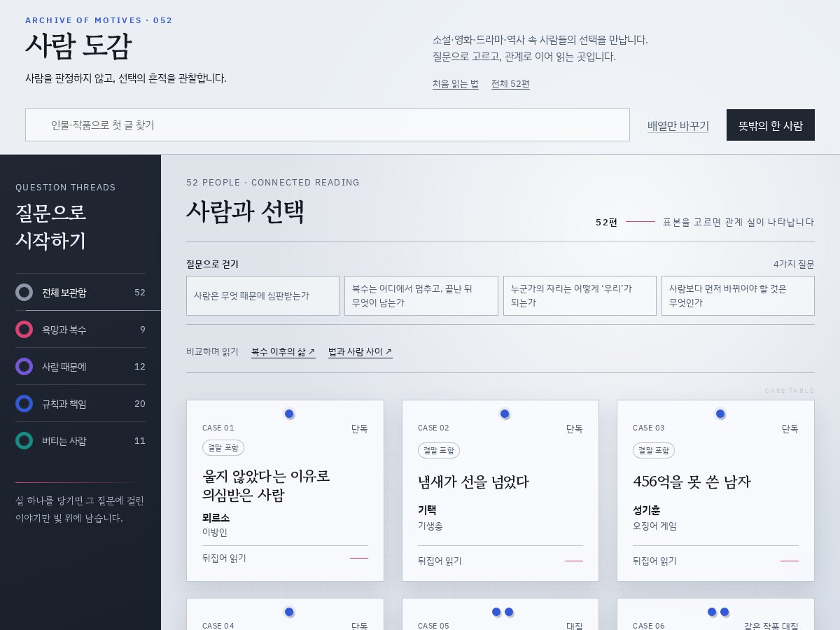Click the 사람과 선택 heading
Image resolution: width=840 pixels, height=630 pixels.
(246, 211)
